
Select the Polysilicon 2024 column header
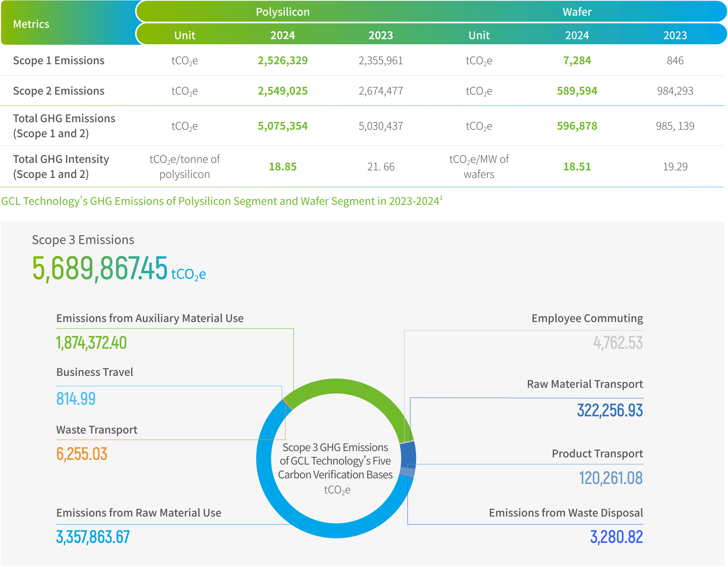pyautogui.click(x=283, y=35)
